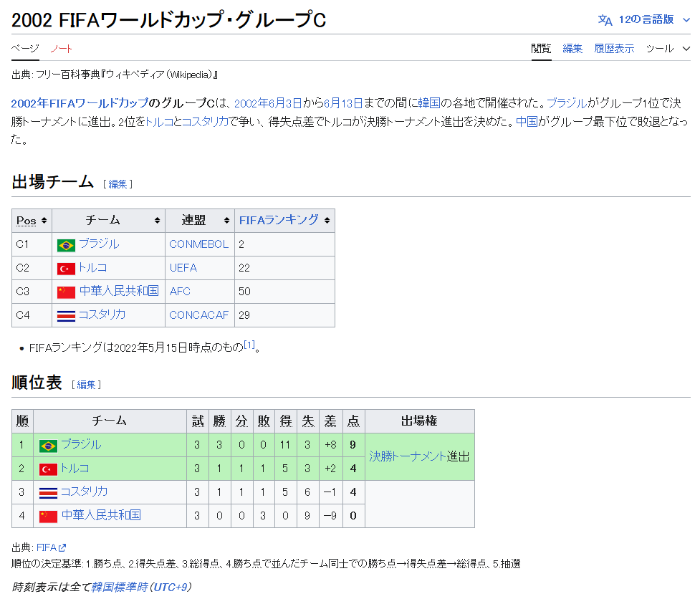
Task: Open コスタリカ link in standings table
Action: pyautogui.click(x=85, y=492)
